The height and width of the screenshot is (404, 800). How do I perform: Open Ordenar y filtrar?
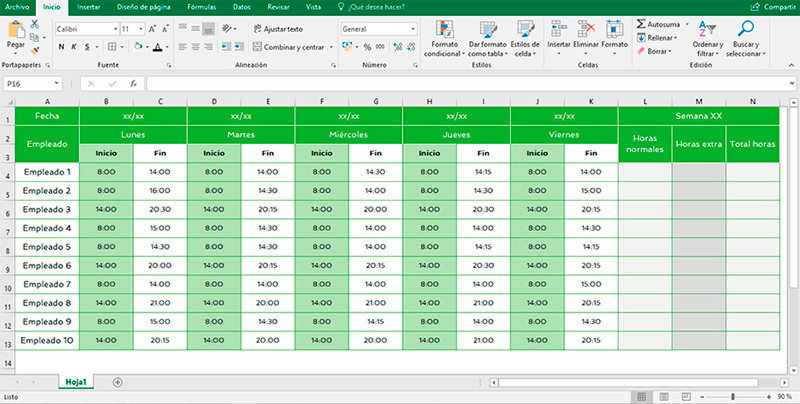click(x=708, y=37)
